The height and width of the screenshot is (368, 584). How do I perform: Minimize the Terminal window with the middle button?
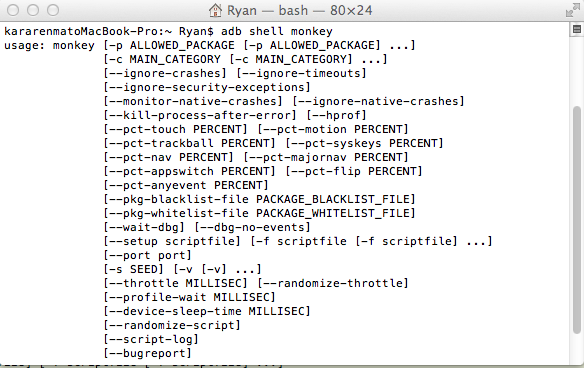(33, 10)
